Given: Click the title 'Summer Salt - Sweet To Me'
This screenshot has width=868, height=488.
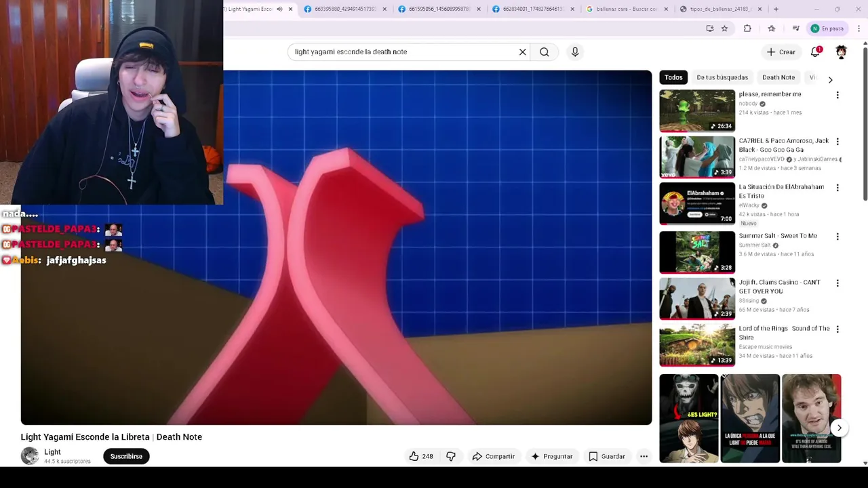Looking at the screenshot, I should pyautogui.click(x=778, y=236).
